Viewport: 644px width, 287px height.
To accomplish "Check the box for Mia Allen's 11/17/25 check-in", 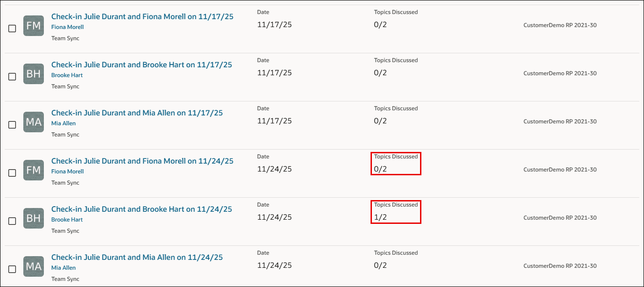I will [12, 125].
